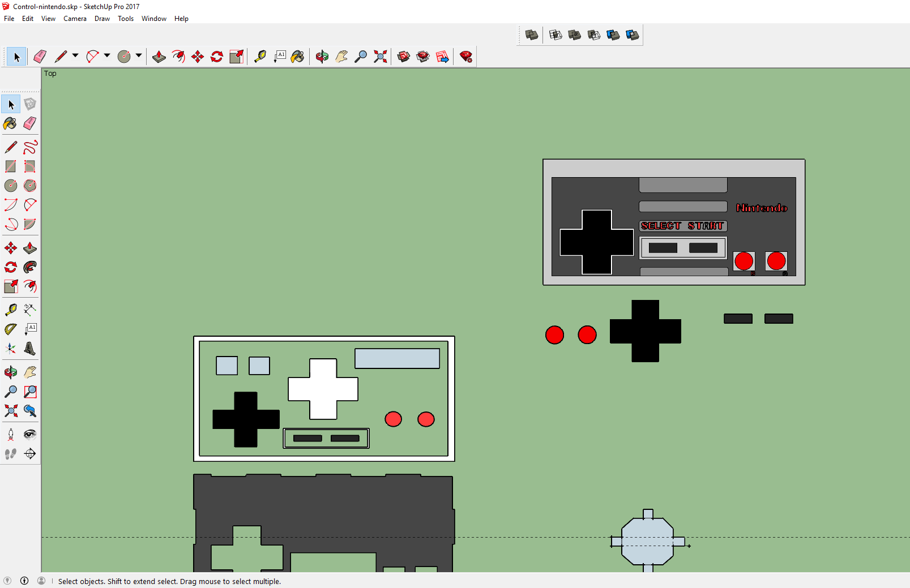Open the Edit menu
This screenshot has width=910, height=588.
tap(28, 19)
